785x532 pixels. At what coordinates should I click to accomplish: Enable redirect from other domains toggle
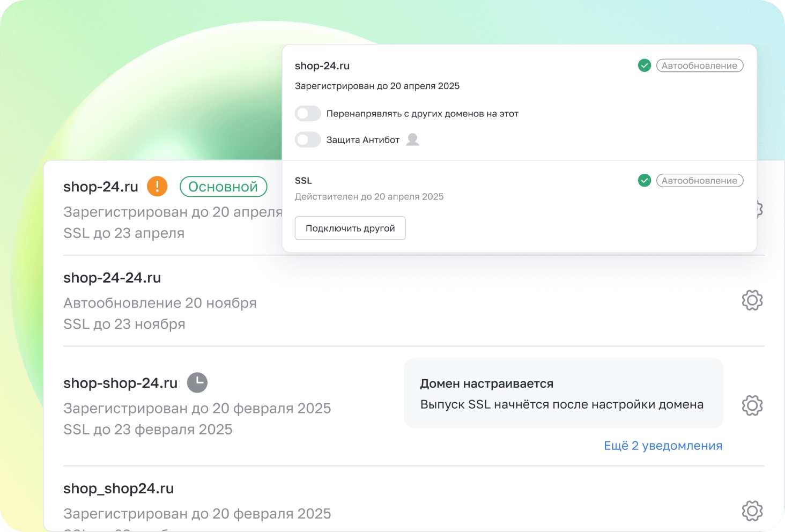coord(308,114)
